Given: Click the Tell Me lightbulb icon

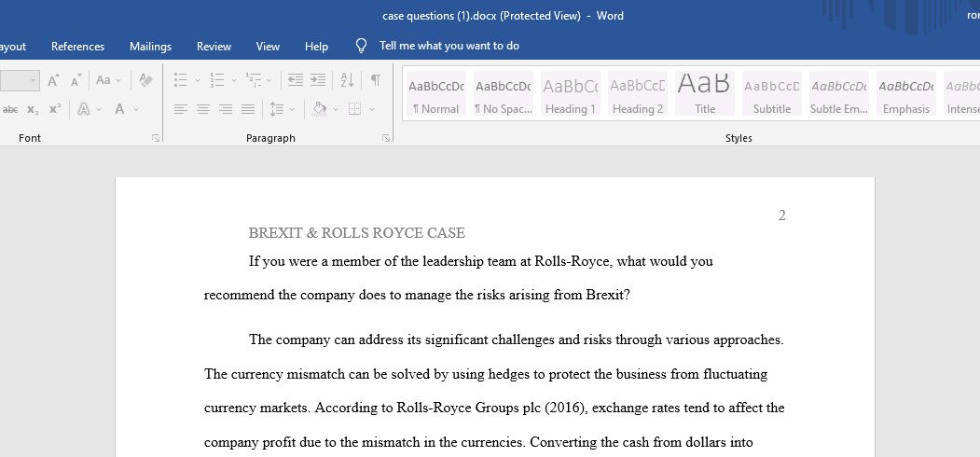Looking at the screenshot, I should (361, 46).
